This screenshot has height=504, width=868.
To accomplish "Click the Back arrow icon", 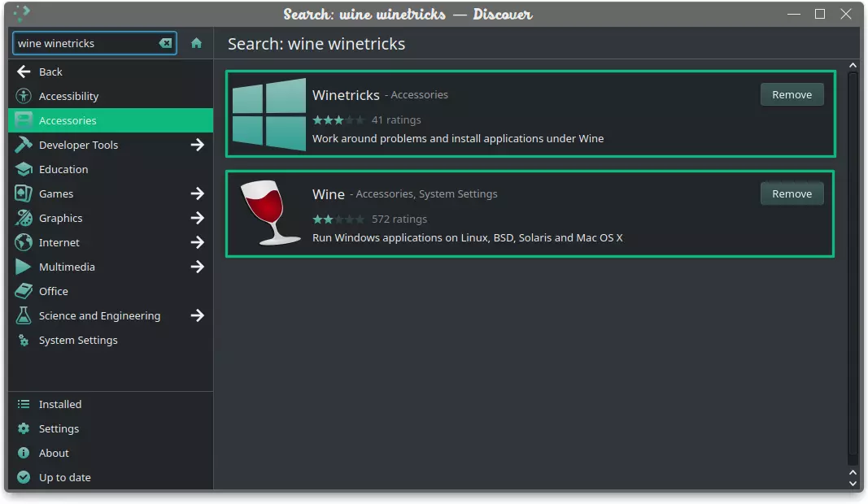I will pyautogui.click(x=24, y=72).
